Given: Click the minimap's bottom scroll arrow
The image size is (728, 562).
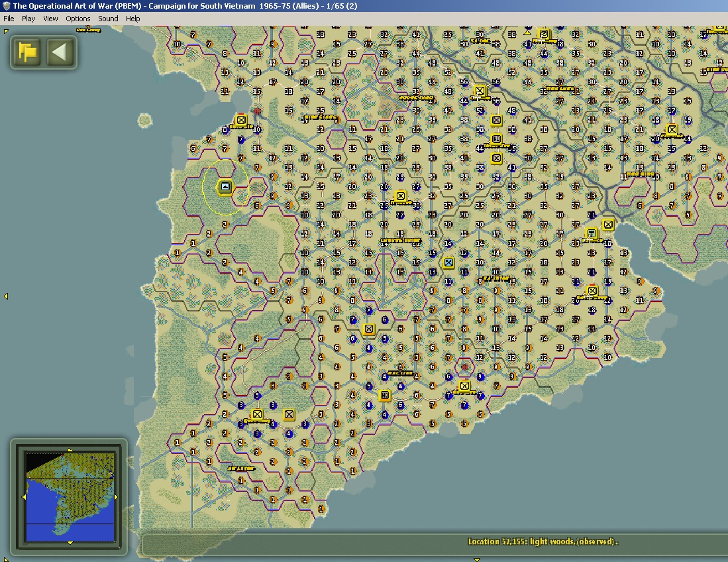Looking at the screenshot, I should (70, 543).
